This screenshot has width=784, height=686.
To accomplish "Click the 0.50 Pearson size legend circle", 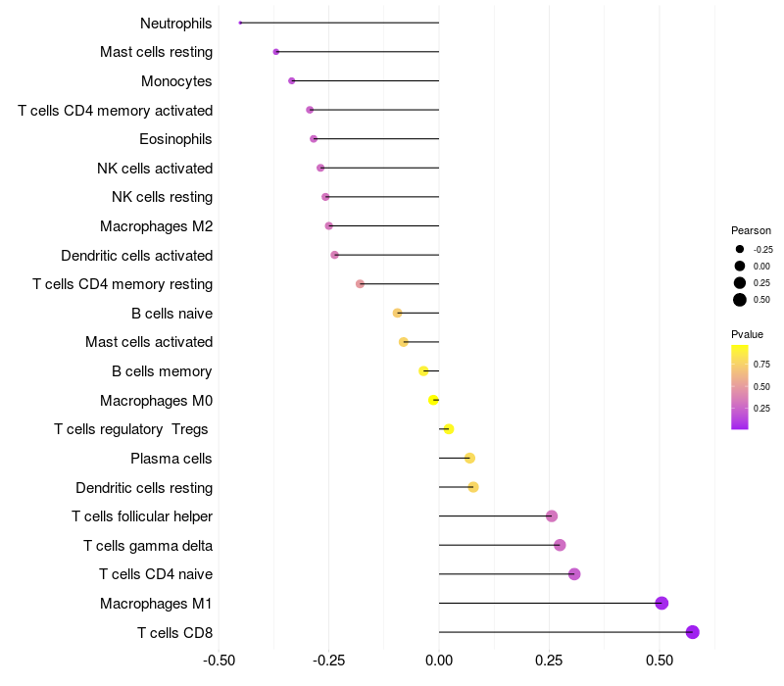I will point(740,300).
